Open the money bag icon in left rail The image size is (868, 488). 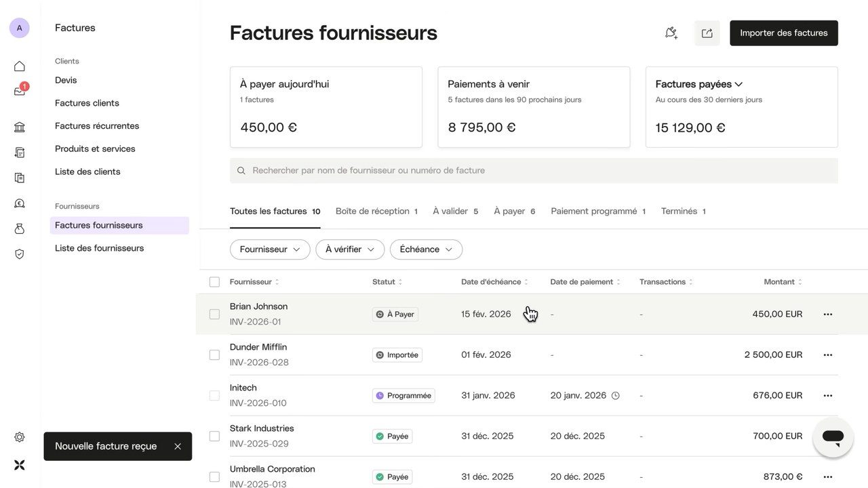click(x=20, y=228)
